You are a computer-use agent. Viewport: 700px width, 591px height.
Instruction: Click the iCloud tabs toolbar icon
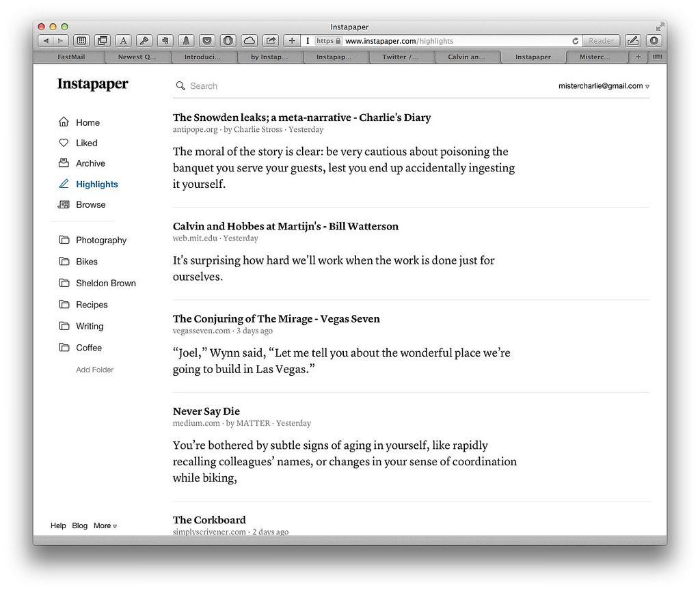250,41
